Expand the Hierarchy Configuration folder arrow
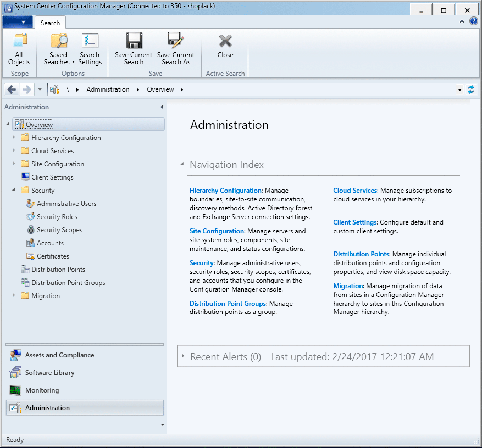Image resolution: width=482 pixels, height=448 pixels. pyautogui.click(x=14, y=137)
